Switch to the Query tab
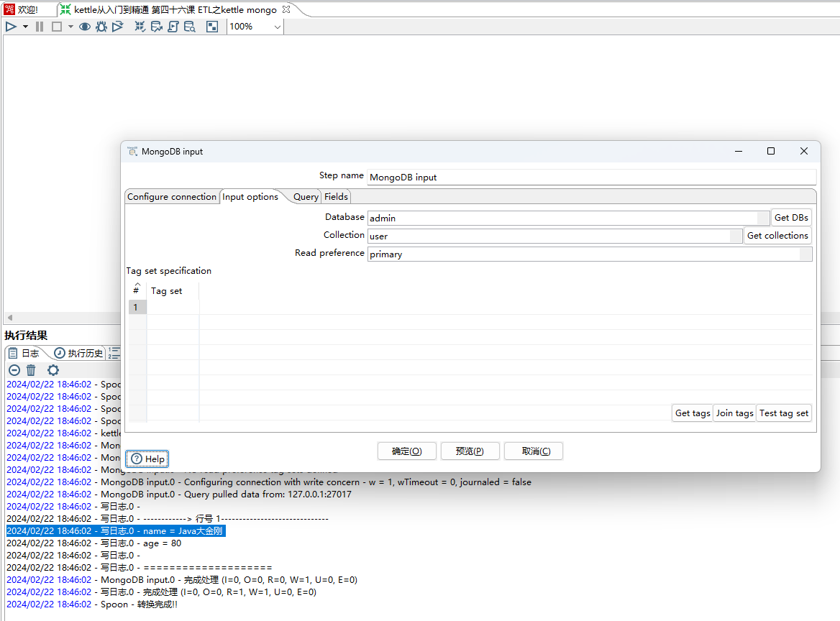This screenshot has width=840, height=621. (305, 196)
